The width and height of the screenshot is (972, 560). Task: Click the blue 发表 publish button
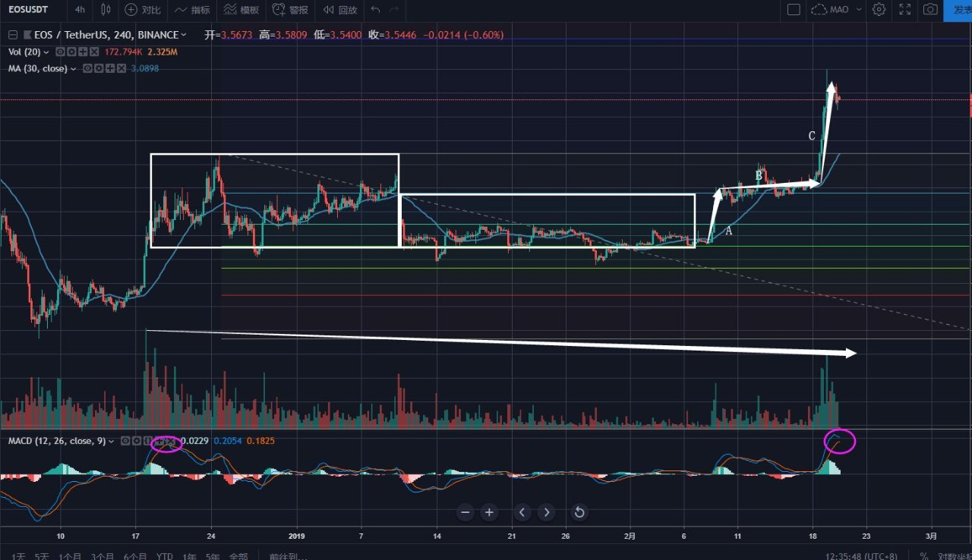958,10
